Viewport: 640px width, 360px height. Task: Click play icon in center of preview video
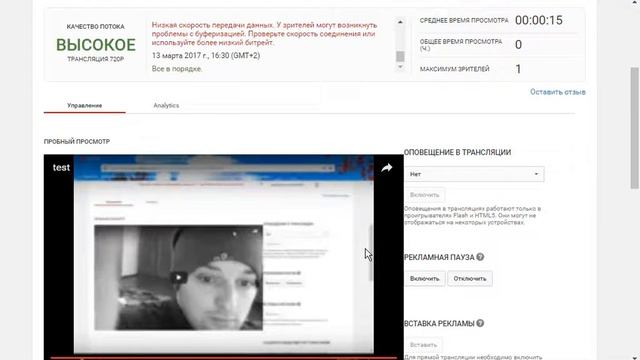178,278
